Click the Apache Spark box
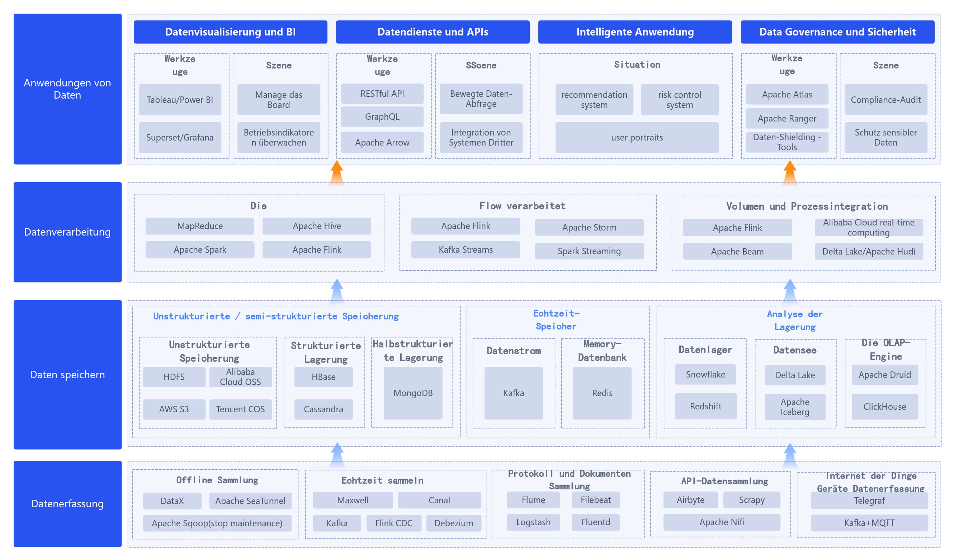Screen dimensions: 954x560 click(200, 250)
